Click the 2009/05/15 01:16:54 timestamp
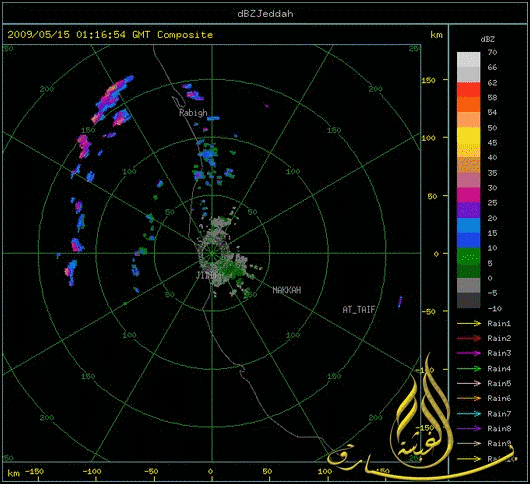Image resolution: width=530 pixels, height=484 pixels. click(x=67, y=34)
